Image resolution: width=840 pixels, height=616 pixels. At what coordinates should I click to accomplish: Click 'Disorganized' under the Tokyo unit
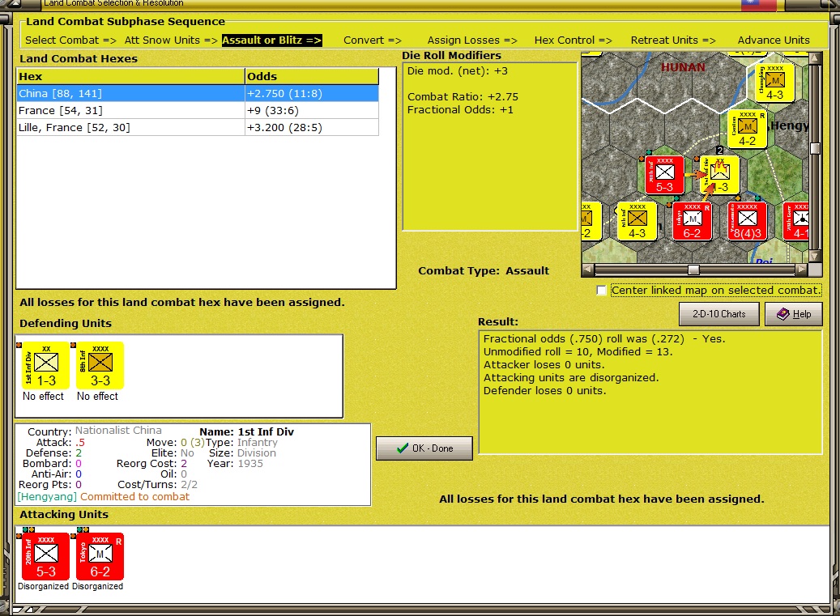[x=97, y=586]
